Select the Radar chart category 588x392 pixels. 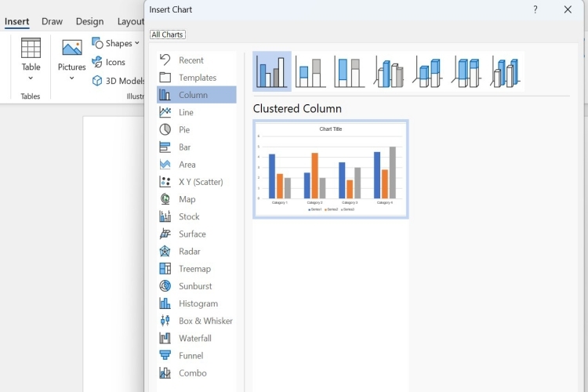tap(197, 252)
